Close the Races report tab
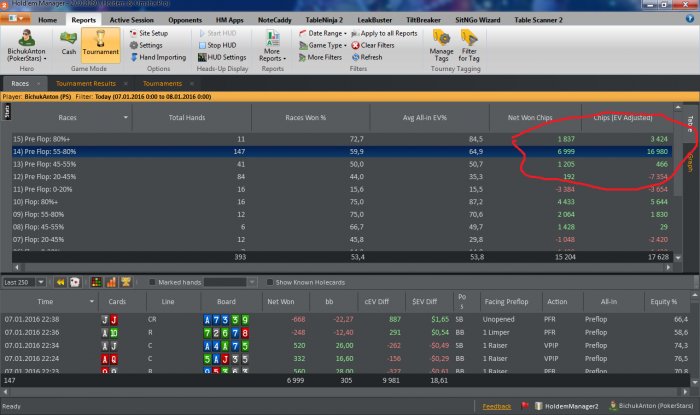This screenshot has height=415, width=700. [38, 83]
